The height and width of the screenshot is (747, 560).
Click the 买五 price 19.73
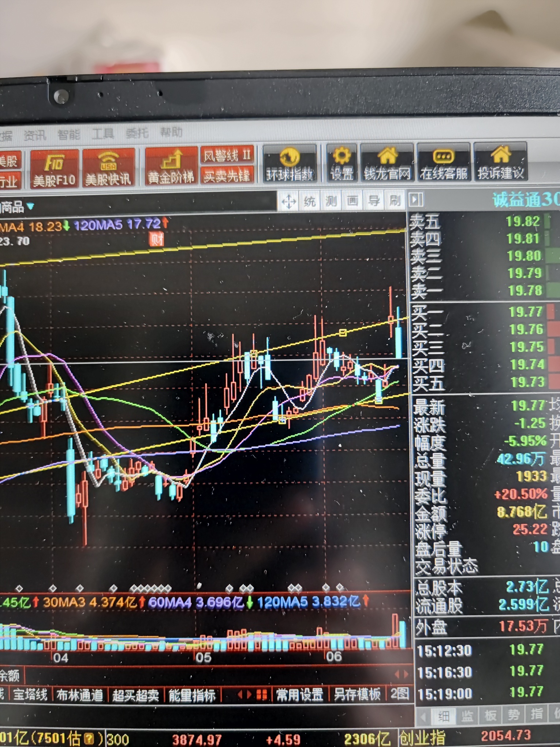[528, 382]
